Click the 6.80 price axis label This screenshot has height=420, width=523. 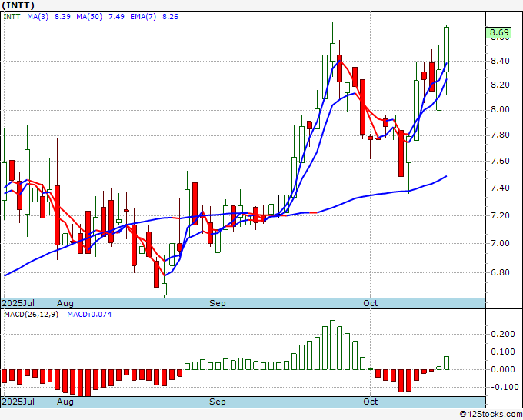pyautogui.click(x=500, y=272)
